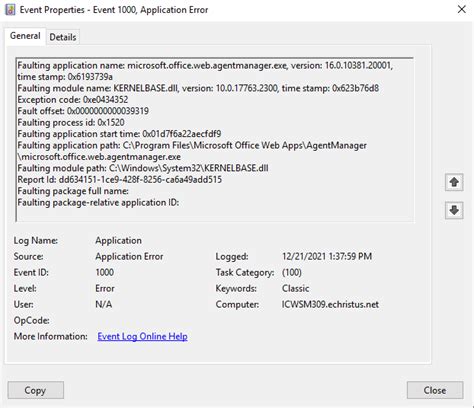The width and height of the screenshot is (474, 408).
Task: Close the dialog with the Close button
Action: (x=435, y=390)
